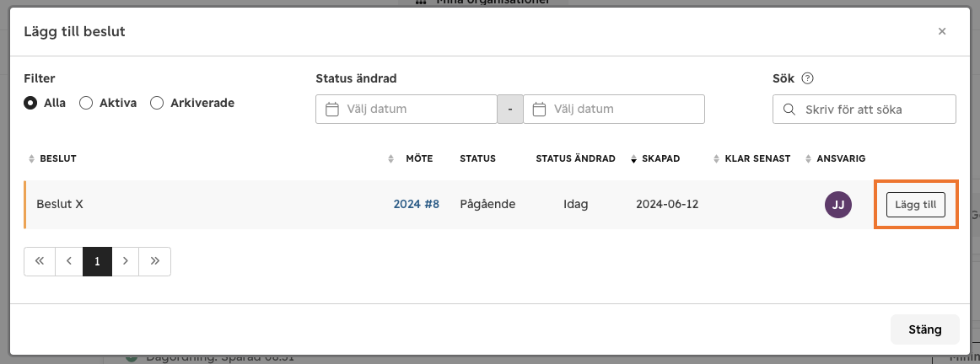This screenshot has height=364, width=980.
Task: Open the end date Välj datum field
Action: (x=614, y=110)
